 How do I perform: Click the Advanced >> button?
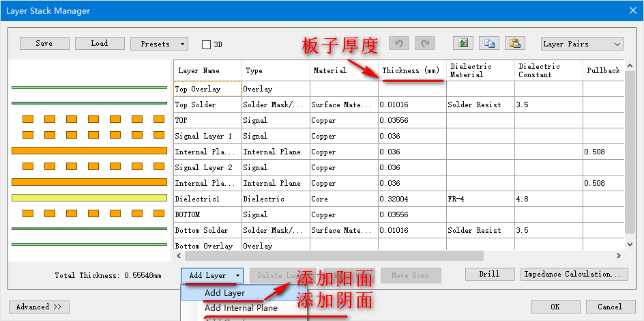(38, 307)
